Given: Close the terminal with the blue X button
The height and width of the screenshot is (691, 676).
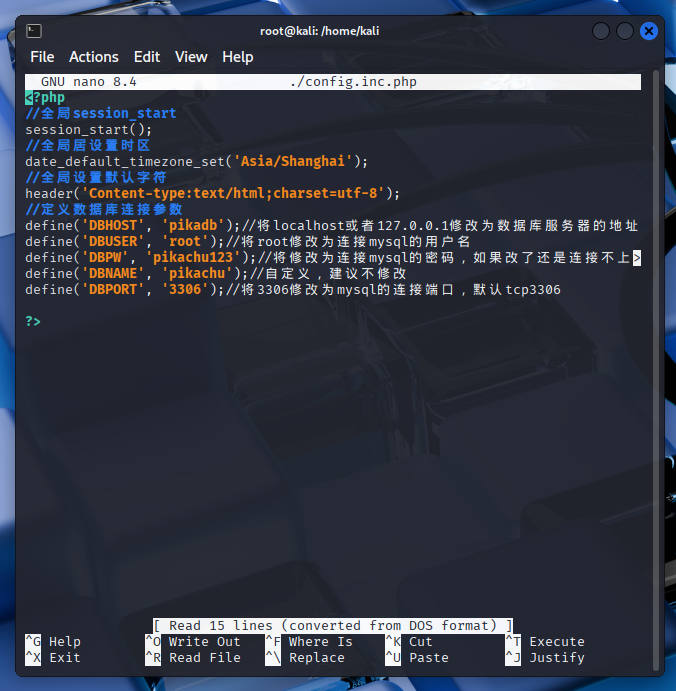Looking at the screenshot, I should coord(648,31).
